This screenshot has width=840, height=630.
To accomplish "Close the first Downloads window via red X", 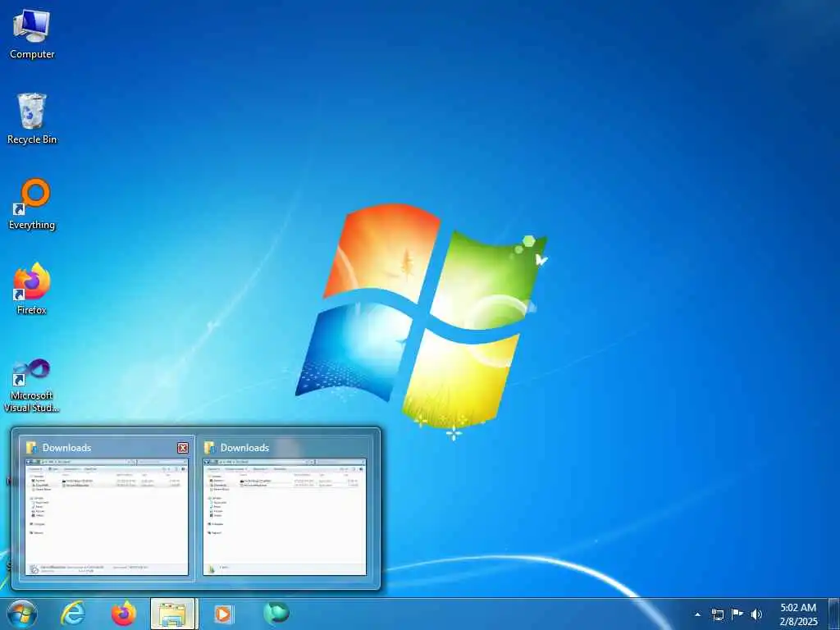I will coord(183,448).
